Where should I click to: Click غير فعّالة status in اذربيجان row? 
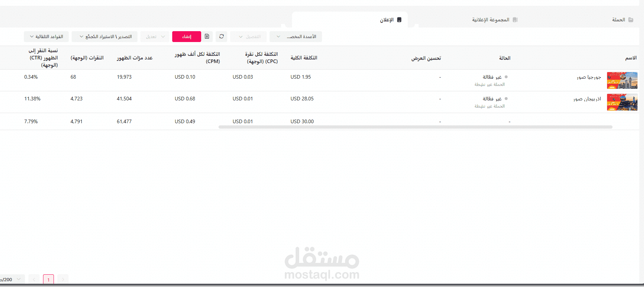coord(492,99)
